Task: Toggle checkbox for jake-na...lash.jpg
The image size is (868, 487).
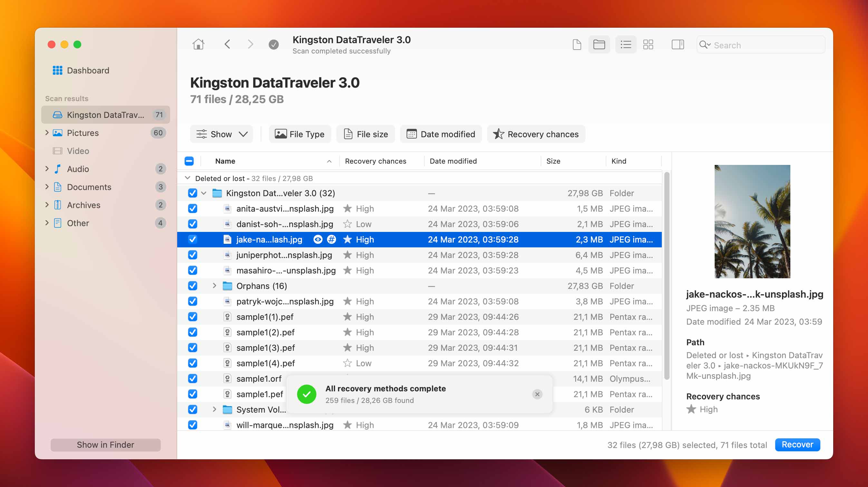Action: 193,240
